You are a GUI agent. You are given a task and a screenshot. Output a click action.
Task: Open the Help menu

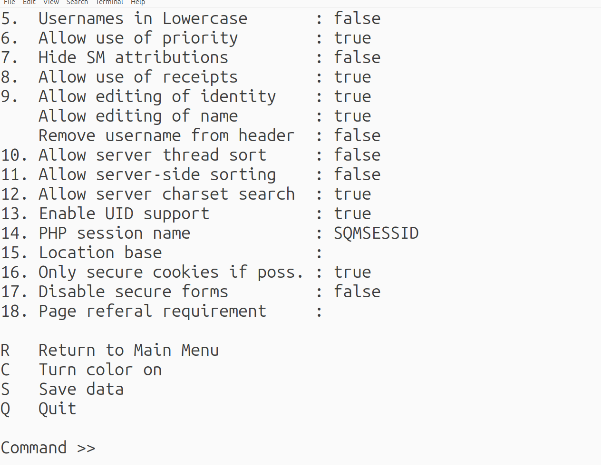(138, 2)
